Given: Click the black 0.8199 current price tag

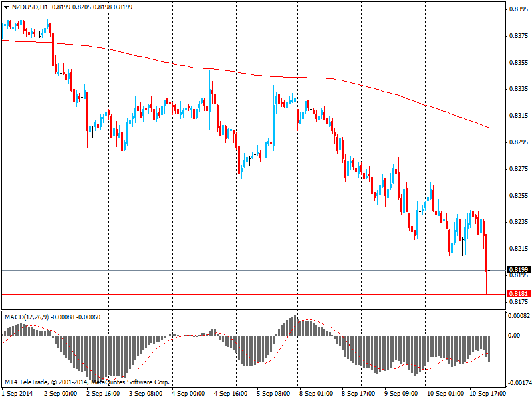Looking at the screenshot, I should [x=519, y=269].
